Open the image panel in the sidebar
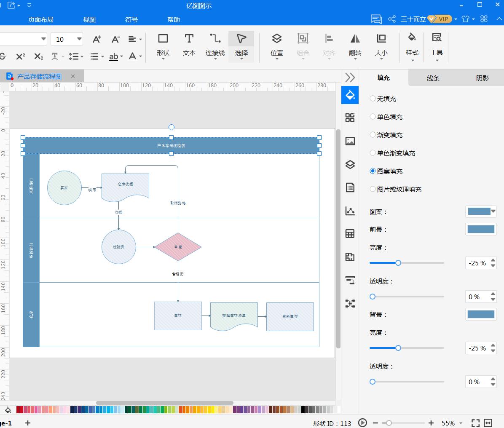The width and height of the screenshot is (504, 428). click(x=350, y=141)
